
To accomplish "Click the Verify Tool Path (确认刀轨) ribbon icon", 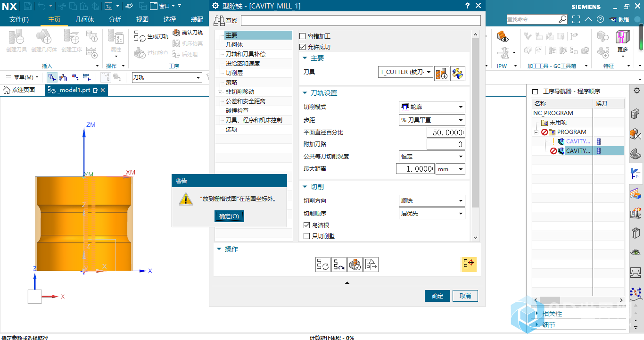I will (176, 33).
